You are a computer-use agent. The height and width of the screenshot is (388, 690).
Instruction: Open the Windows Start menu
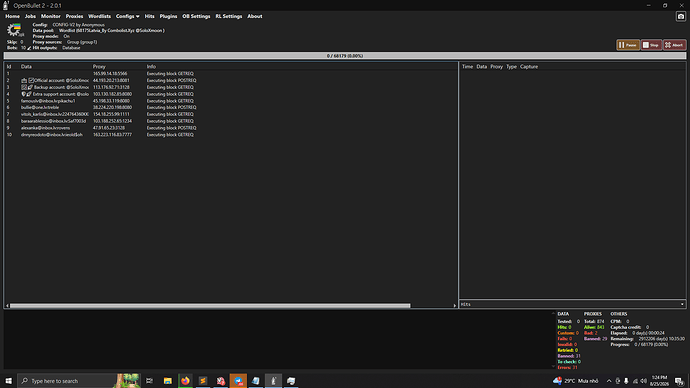tap(8, 381)
